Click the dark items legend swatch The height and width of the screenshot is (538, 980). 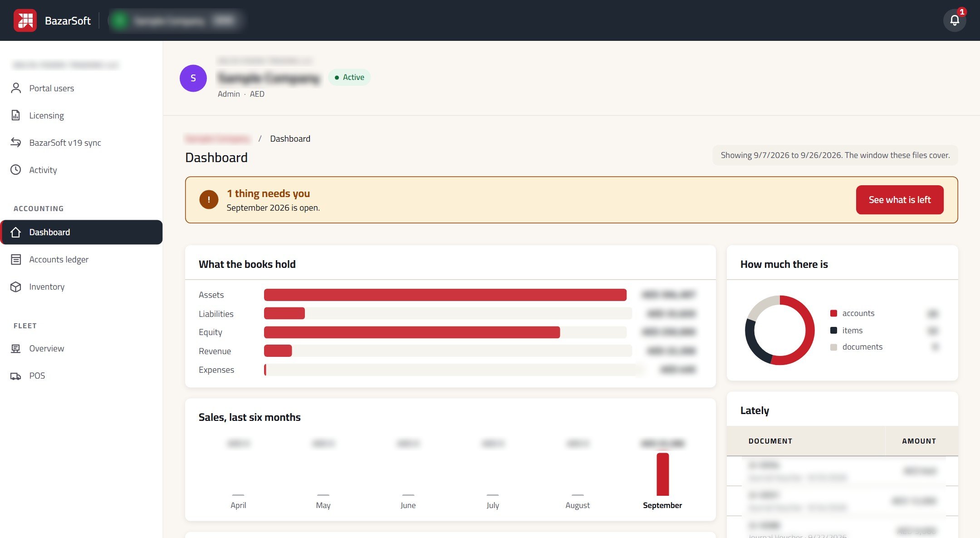coord(833,331)
